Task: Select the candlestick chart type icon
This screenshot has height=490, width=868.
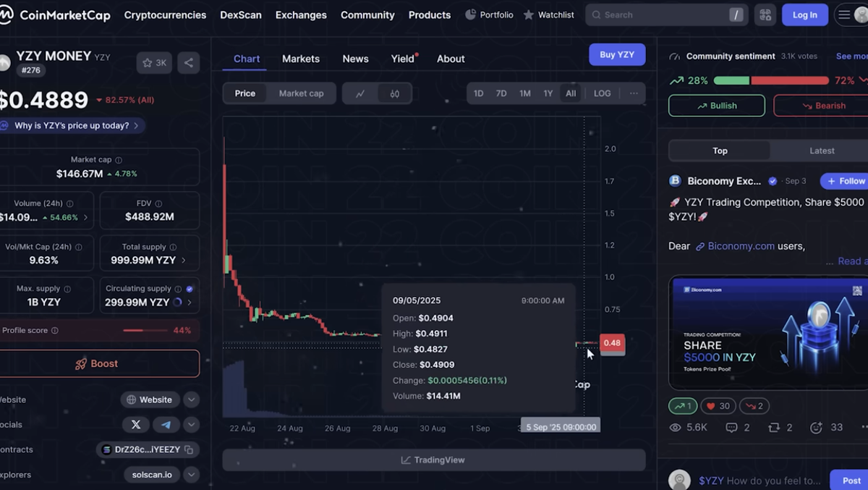Action: (x=394, y=93)
